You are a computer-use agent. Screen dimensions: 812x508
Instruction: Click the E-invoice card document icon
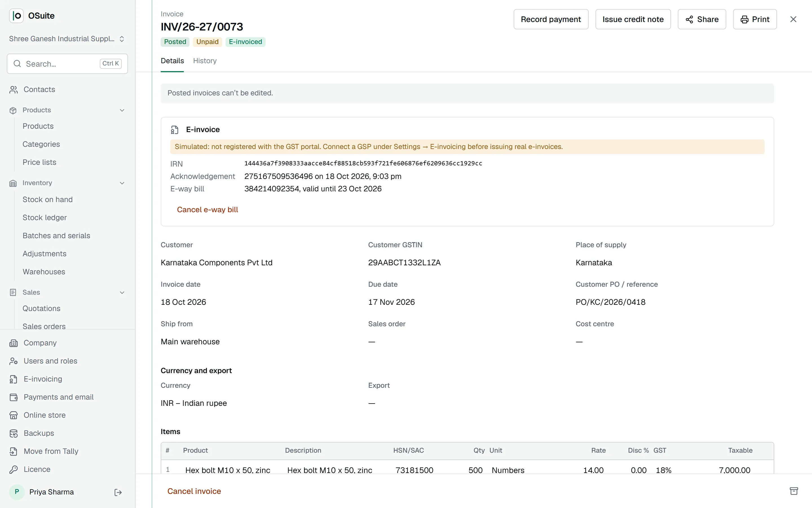point(175,130)
